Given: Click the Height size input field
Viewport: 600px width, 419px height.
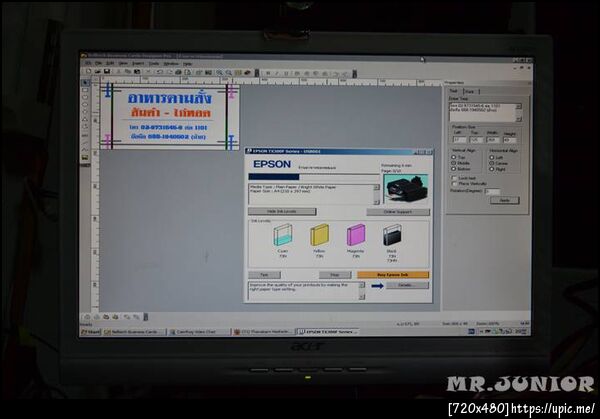Looking at the screenshot, I should tap(510, 140).
